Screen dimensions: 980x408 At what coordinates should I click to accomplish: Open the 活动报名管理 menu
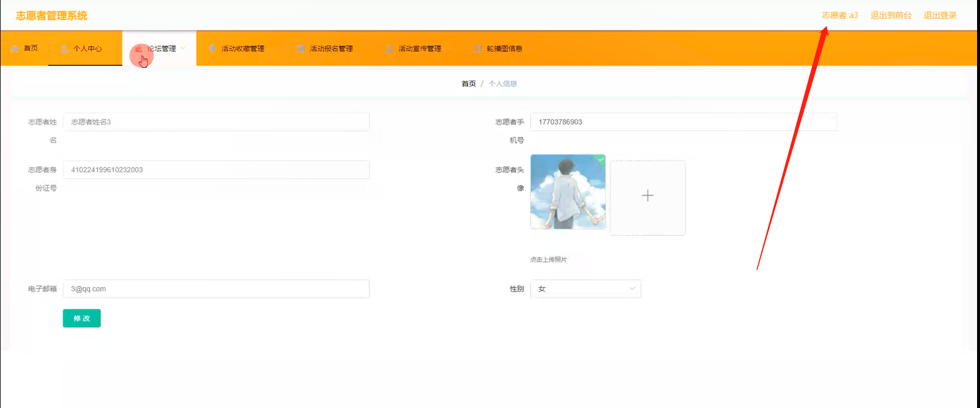point(331,48)
